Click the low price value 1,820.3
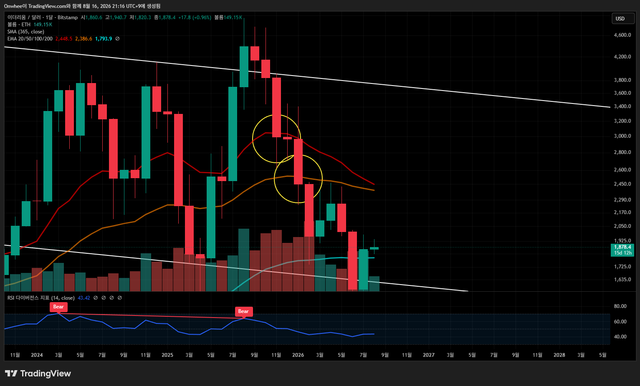Viewport: 640px width, 386px height. 142,18
